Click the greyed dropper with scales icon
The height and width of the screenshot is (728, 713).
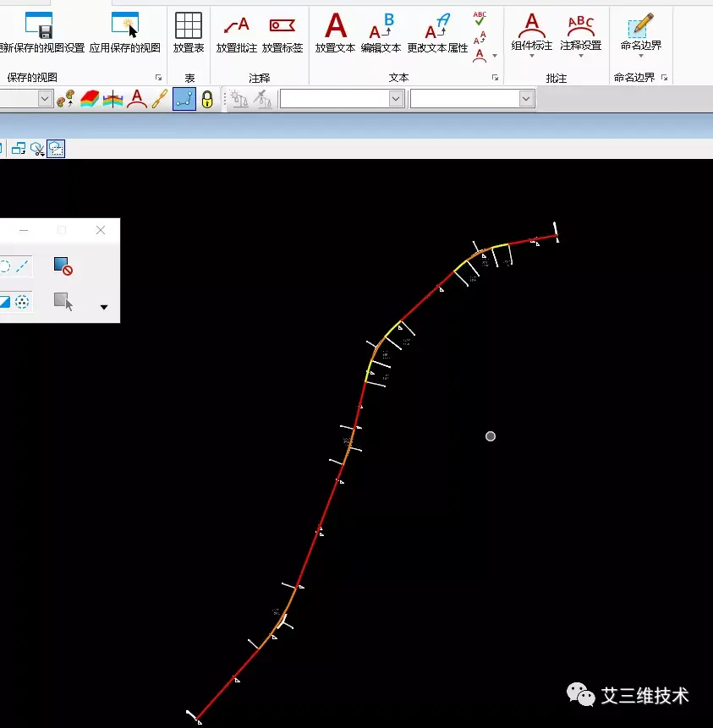(263, 99)
